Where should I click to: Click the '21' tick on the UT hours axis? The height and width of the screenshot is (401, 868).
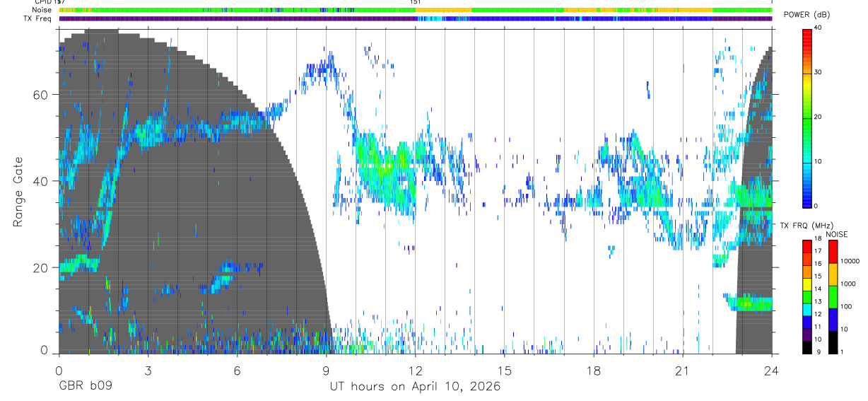[682, 370]
